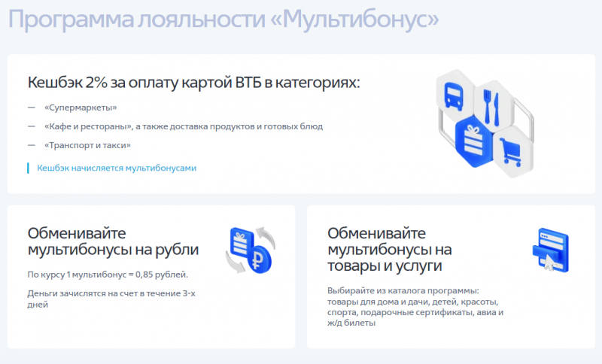The width and height of the screenshot is (602, 364).
Task: Click the text «Деньги зачислятся на счет в течение 3-х дней»
Action: (x=111, y=299)
